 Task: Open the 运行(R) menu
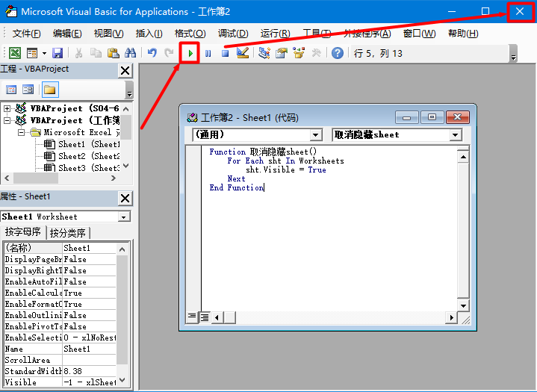click(x=275, y=34)
